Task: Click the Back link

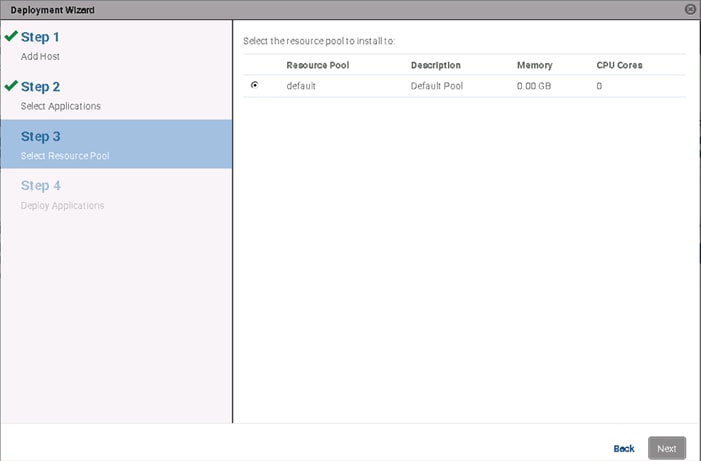Action: coord(624,448)
